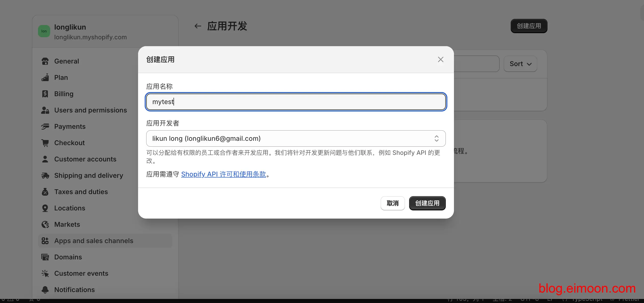Click the Locations pin icon
644x303 pixels.
pos(45,208)
